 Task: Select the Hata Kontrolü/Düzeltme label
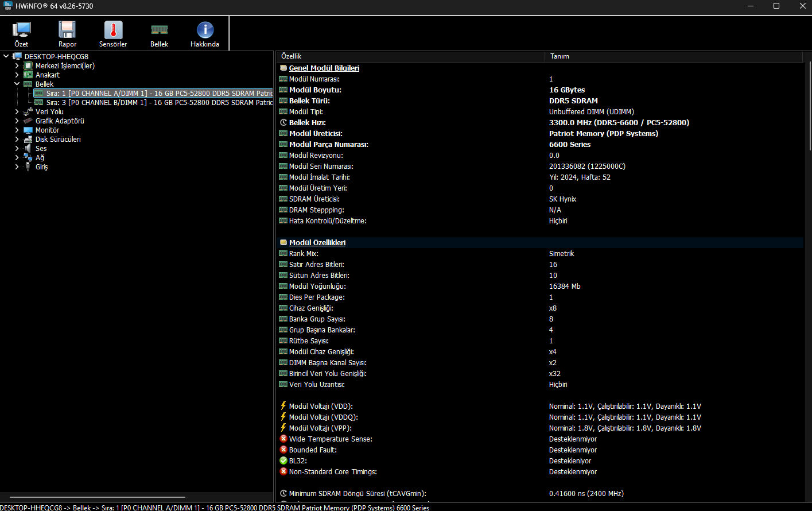328,220
